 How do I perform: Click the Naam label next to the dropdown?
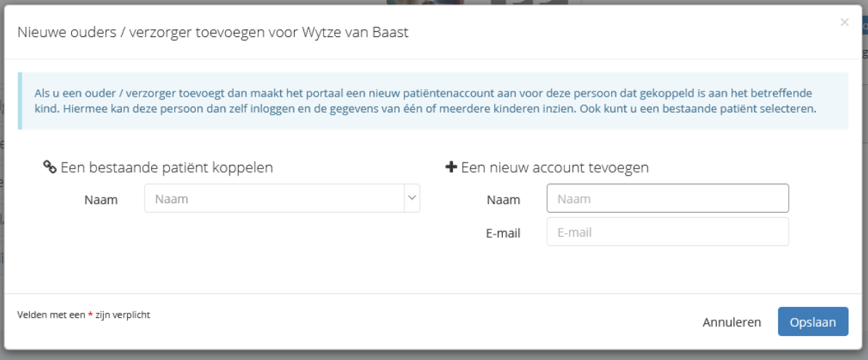coord(101,200)
